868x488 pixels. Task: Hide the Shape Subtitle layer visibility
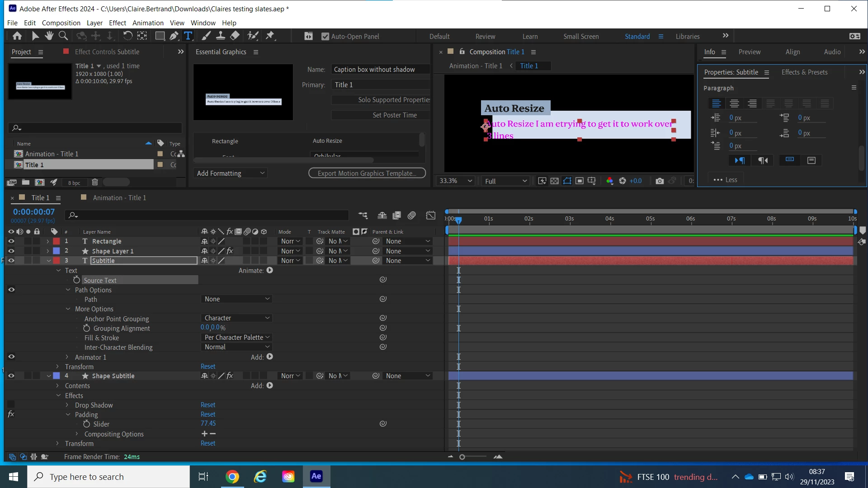[x=11, y=376]
